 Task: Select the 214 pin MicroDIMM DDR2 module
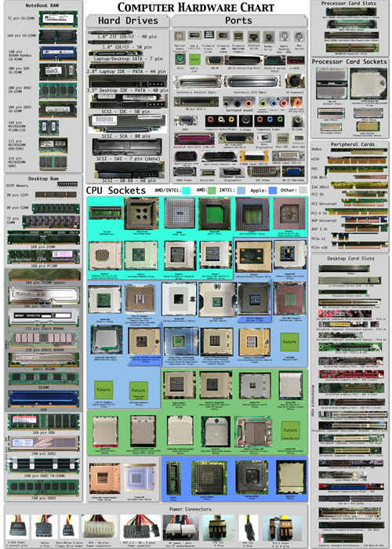[53, 163]
